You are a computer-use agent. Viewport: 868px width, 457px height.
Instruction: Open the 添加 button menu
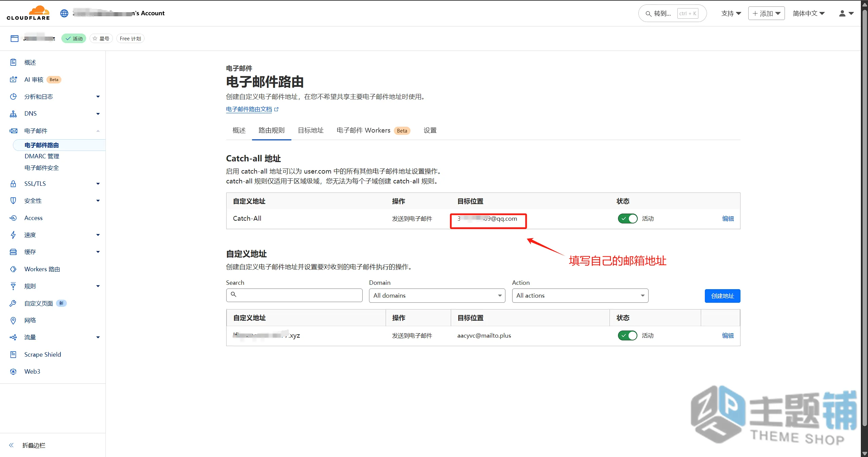pyautogui.click(x=767, y=13)
